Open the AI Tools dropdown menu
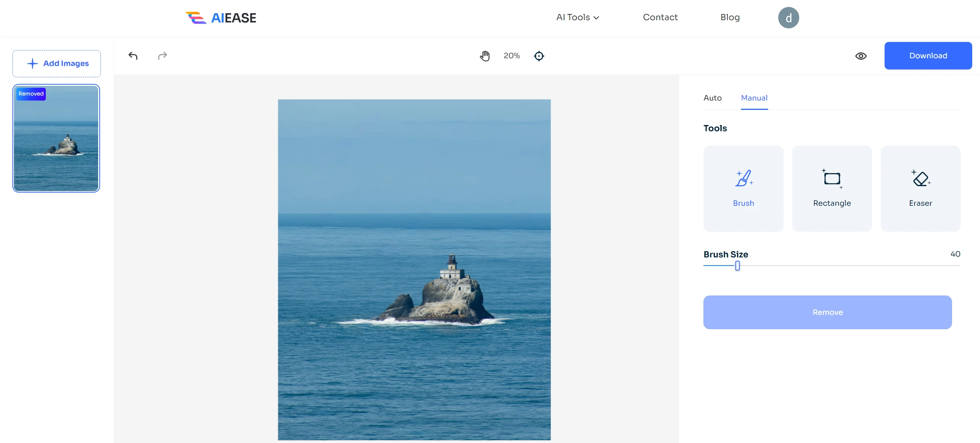The height and width of the screenshot is (443, 980). tap(577, 17)
